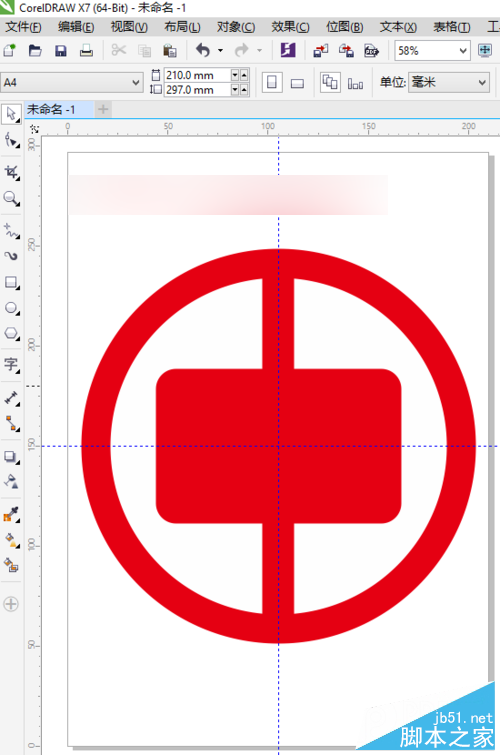500x755 pixels.
Task: Click the Undo arrow icon
Action: 203,50
